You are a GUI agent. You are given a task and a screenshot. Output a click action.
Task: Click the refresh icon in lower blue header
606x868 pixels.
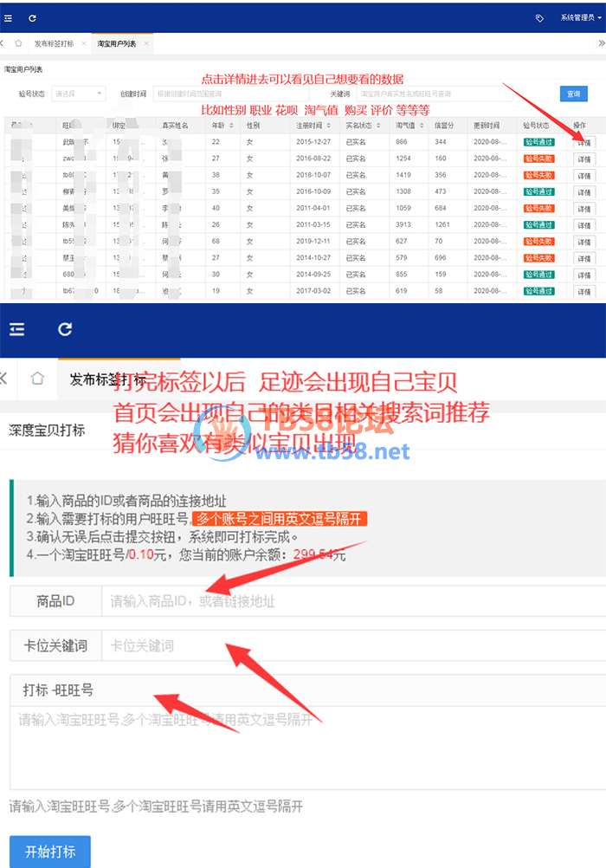pyautogui.click(x=65, y=329)
